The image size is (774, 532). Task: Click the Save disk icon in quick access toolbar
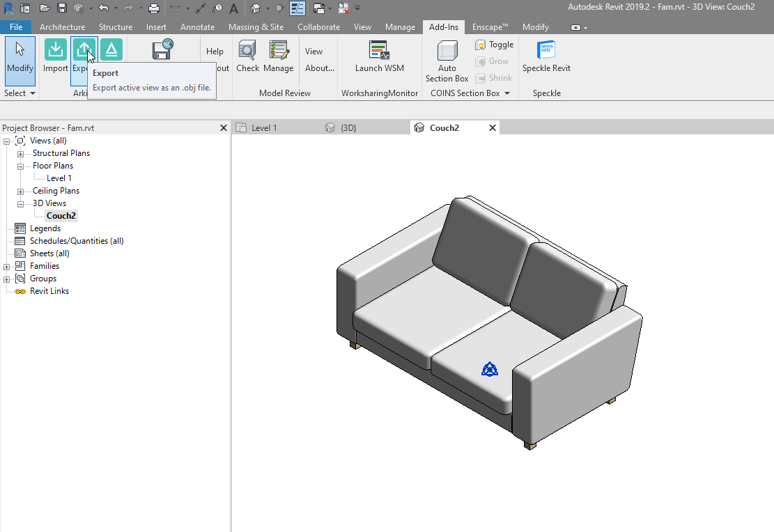pos(62,8)
